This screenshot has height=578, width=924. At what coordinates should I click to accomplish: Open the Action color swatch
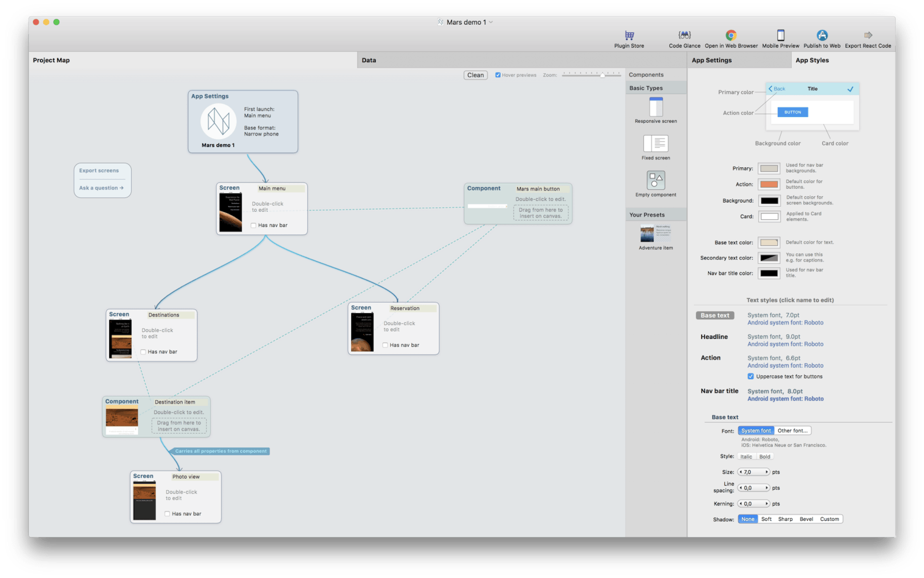(x=769, y=184)
